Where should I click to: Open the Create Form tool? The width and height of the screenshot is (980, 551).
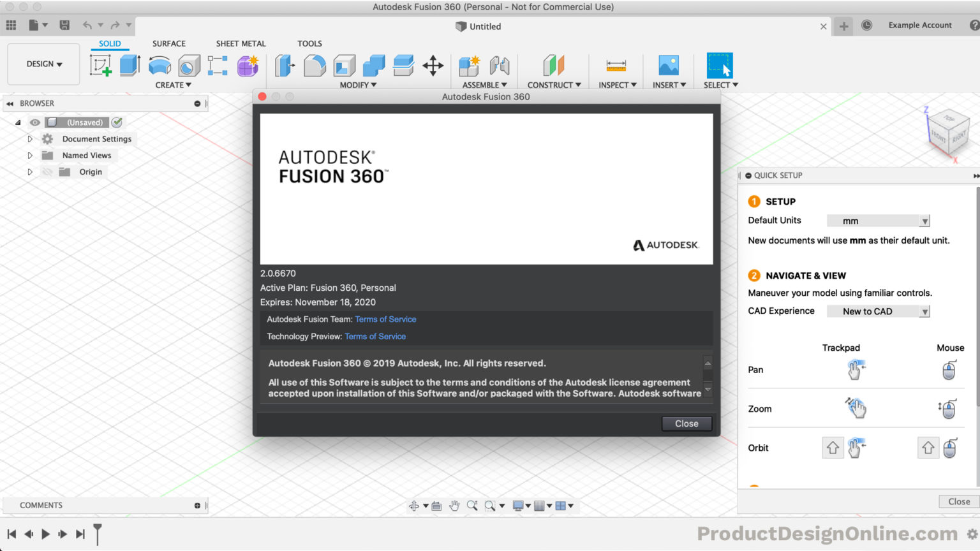coord(248,65)
